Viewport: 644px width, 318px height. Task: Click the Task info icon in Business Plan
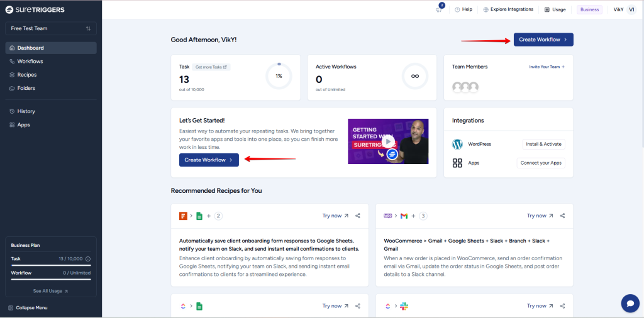click(87, 259)
